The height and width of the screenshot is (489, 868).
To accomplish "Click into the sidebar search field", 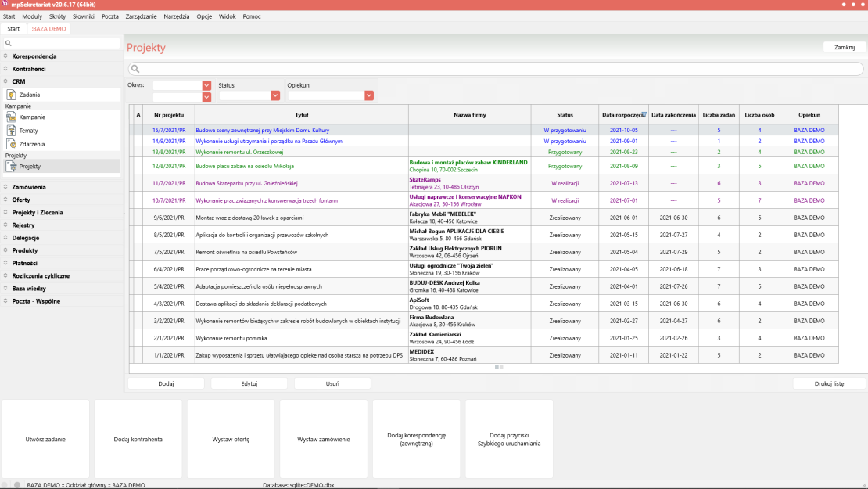I will (x=61, y=43).
